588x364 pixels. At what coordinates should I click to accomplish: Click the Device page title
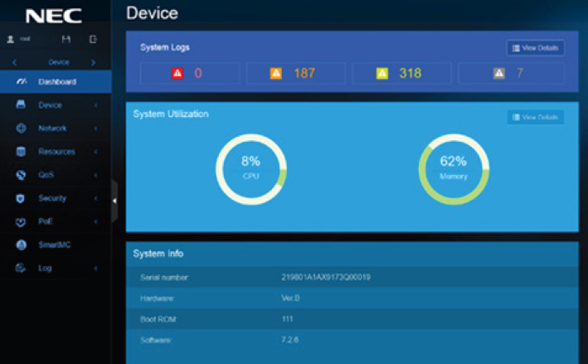pyautogui.click(x=153, y=13)
